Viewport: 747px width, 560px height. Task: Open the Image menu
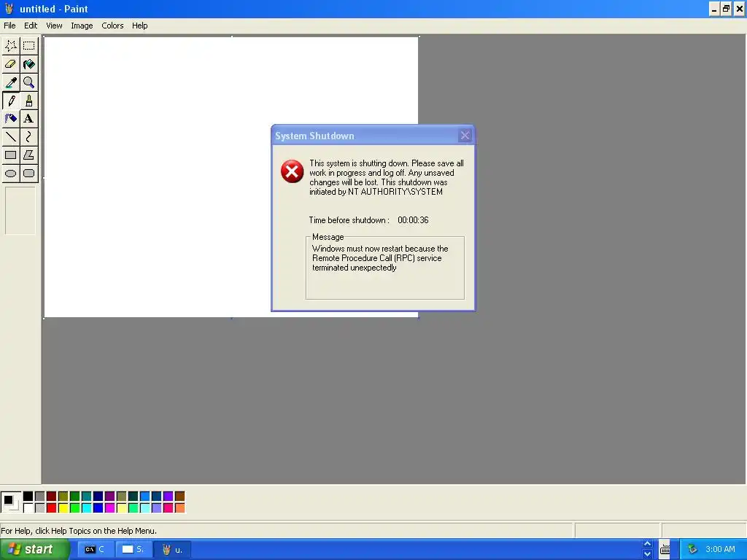(82, 26)
